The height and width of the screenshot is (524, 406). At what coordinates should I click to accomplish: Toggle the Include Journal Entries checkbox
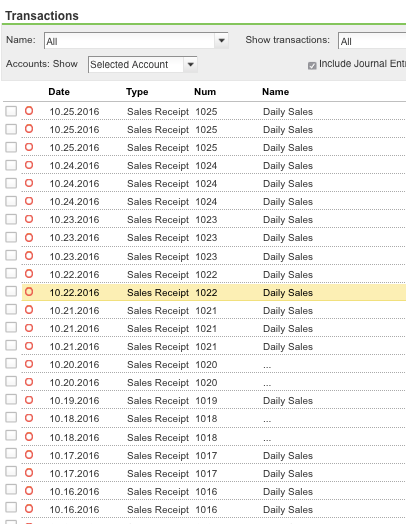pyautogui.click(x=312, y=66)
